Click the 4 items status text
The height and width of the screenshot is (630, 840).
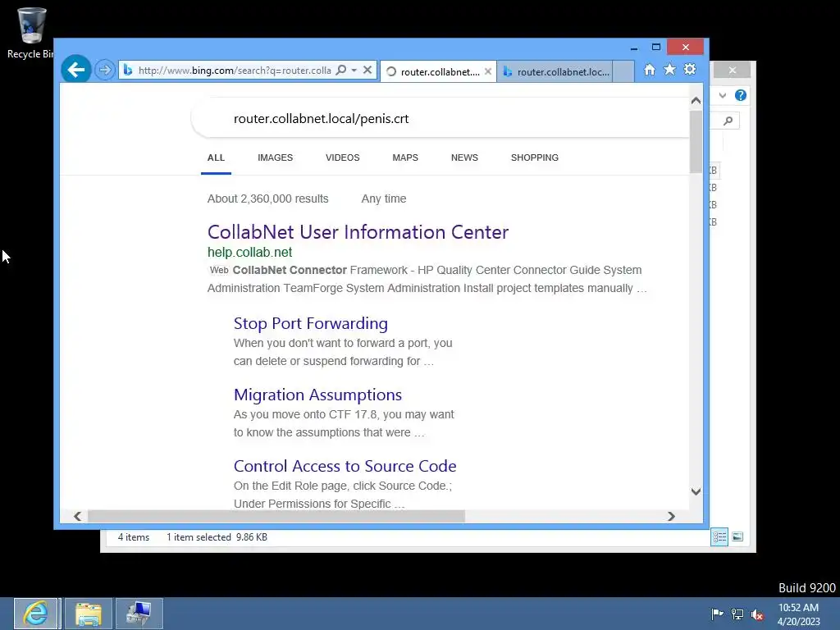click(x=134, y=537)
